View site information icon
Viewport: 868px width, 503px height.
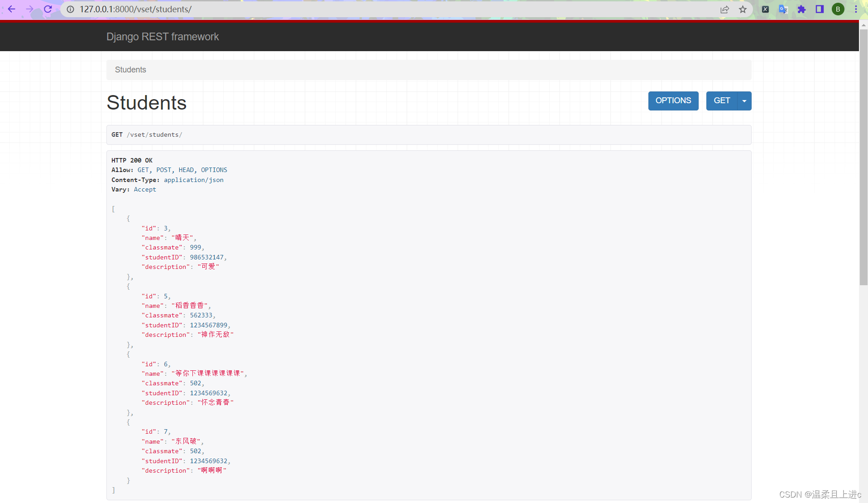pos(71,9)
